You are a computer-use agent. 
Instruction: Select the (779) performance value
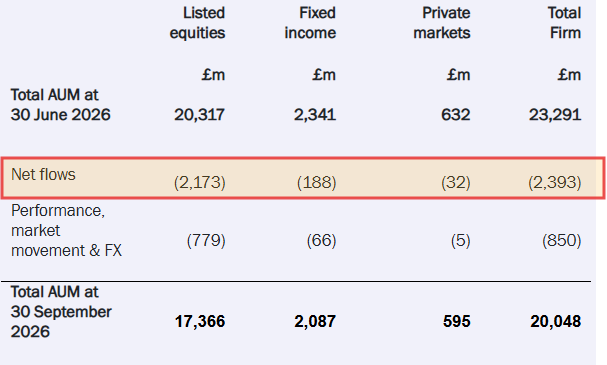tap(206, 240)
